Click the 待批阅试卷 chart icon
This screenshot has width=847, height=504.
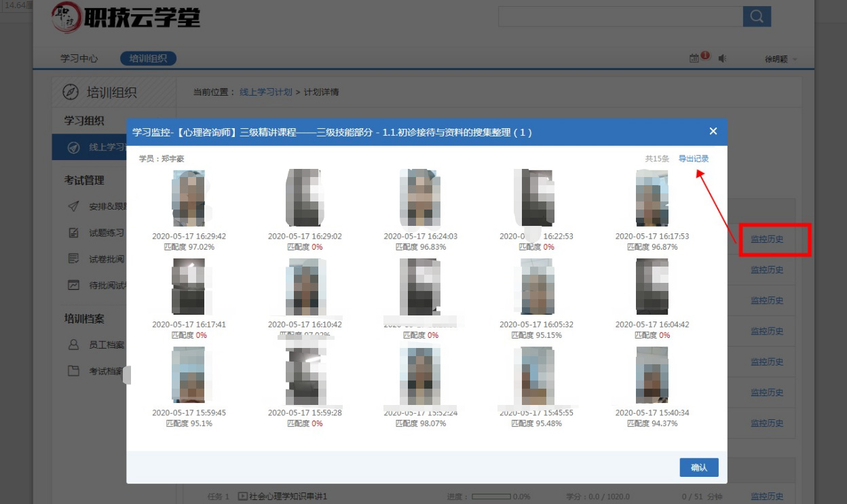click(x=74, y=285)
